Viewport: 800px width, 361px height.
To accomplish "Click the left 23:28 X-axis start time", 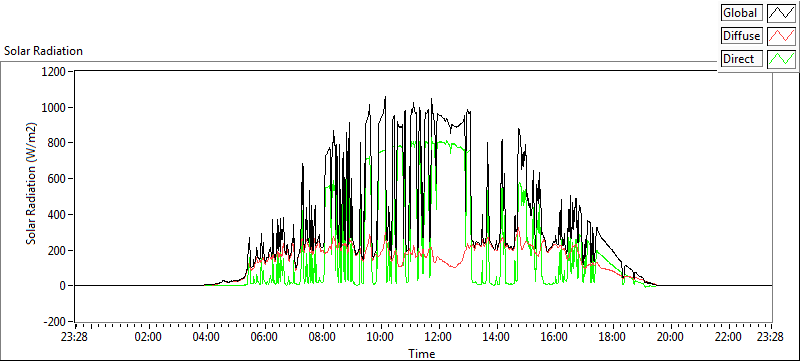I will point(75,337).
